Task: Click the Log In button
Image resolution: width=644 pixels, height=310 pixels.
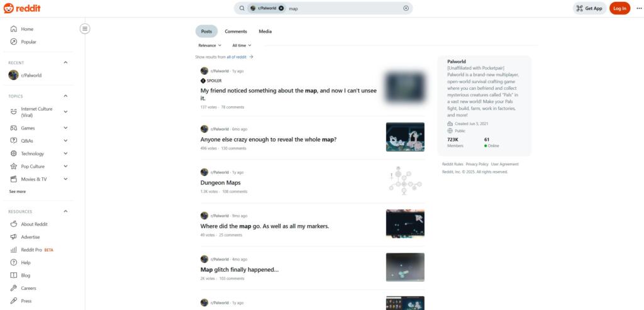Action: point(619,8)
